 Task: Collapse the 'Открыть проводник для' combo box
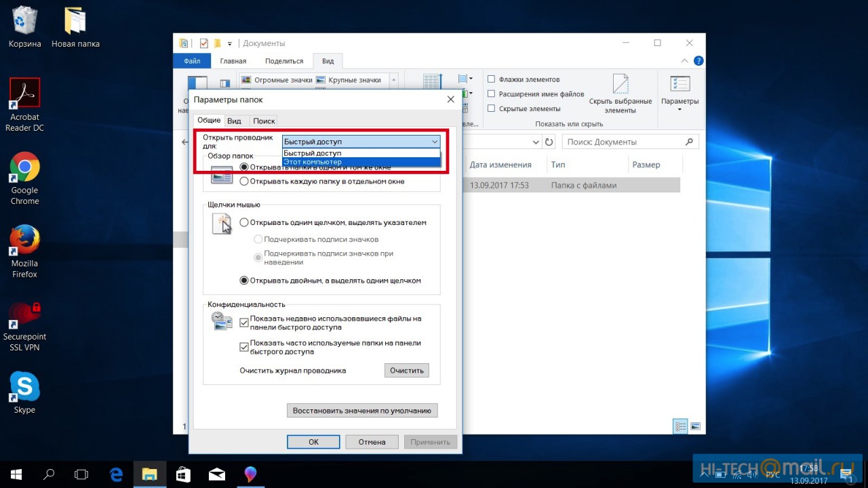[434, 142]
